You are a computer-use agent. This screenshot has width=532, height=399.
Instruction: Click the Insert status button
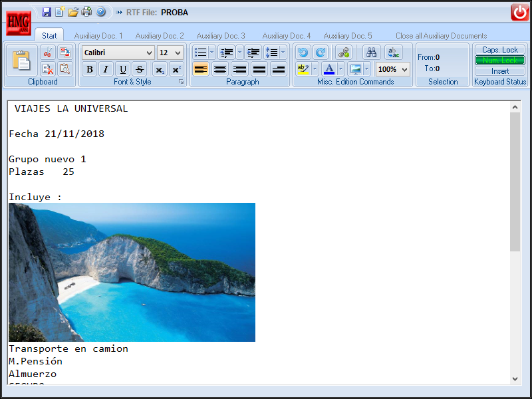[500, 71]
